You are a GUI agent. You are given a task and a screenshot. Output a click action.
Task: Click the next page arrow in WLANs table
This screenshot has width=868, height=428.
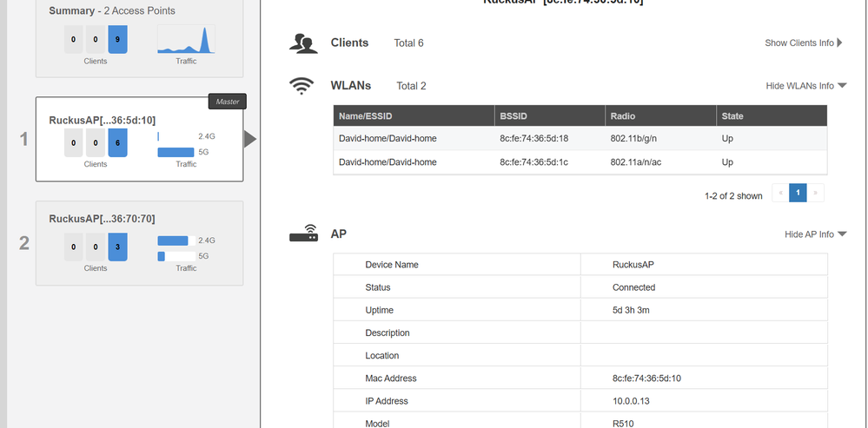(816, 193)
